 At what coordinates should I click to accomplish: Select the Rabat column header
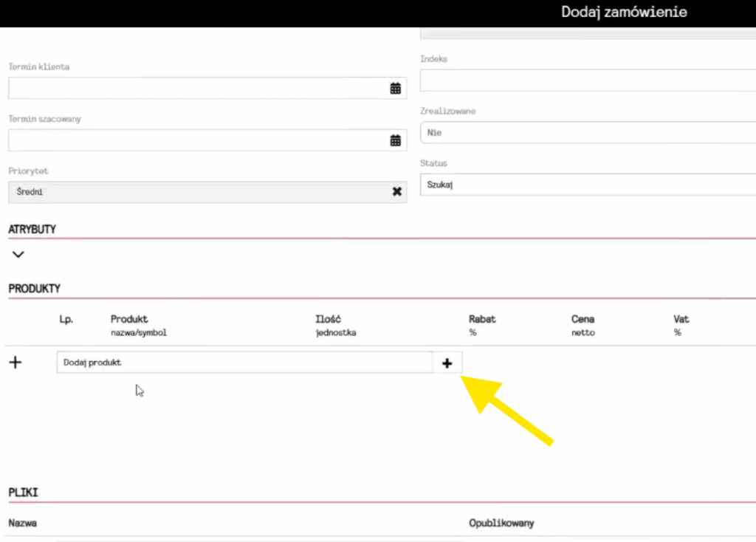482,320
